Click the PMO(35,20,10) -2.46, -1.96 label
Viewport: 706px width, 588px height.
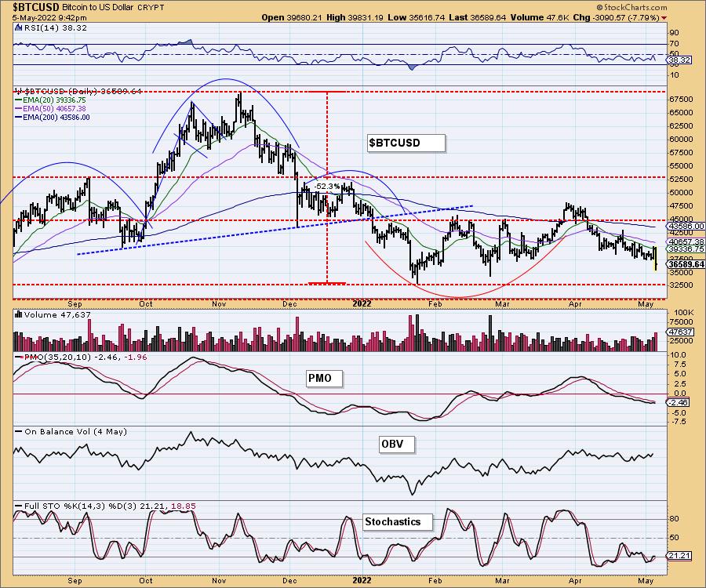(85, 358)
